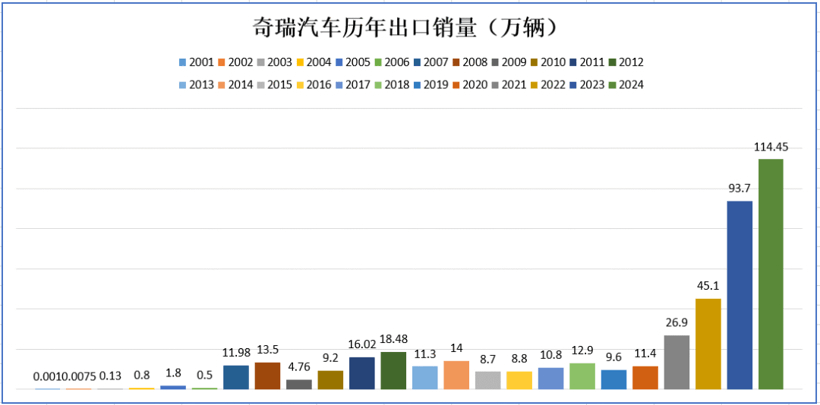The width and height of the screenshot is (820, 405).
Task: Select the dark green bar under 18.48
Action: coord(393,370)
